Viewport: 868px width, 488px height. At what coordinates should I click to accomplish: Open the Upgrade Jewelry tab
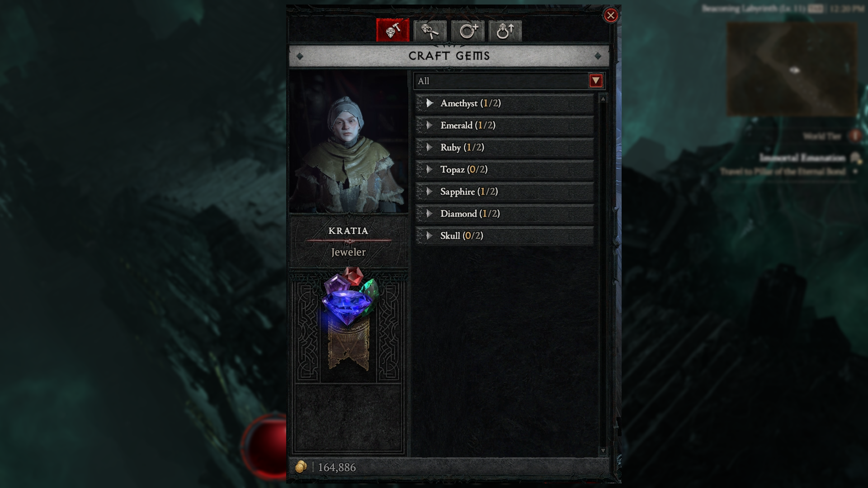tap(505, 31)
